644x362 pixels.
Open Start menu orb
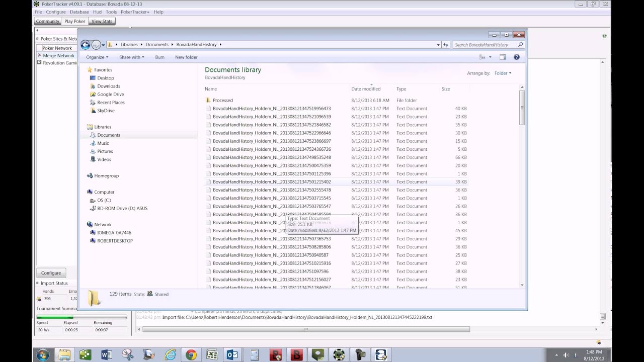43,355
